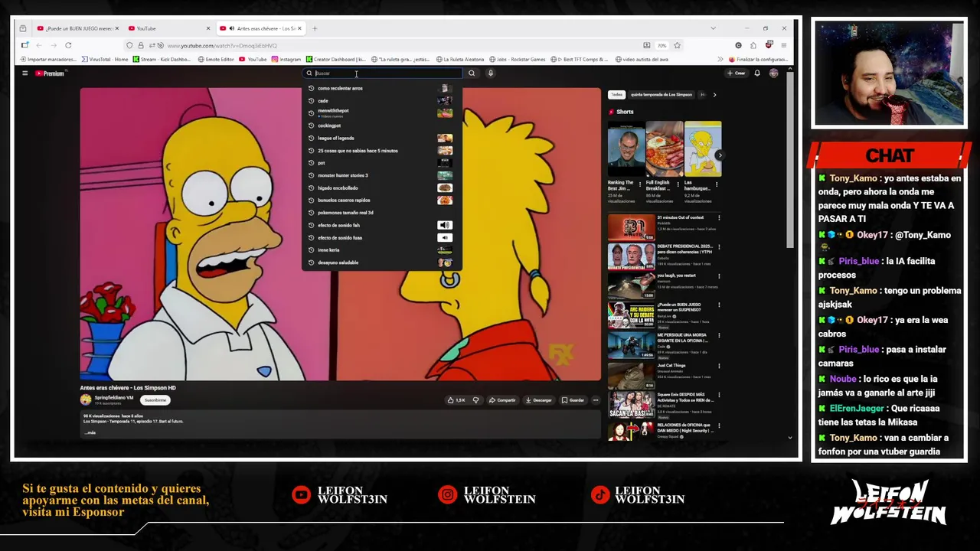Start voice search with microphone icon

(491, 73)
